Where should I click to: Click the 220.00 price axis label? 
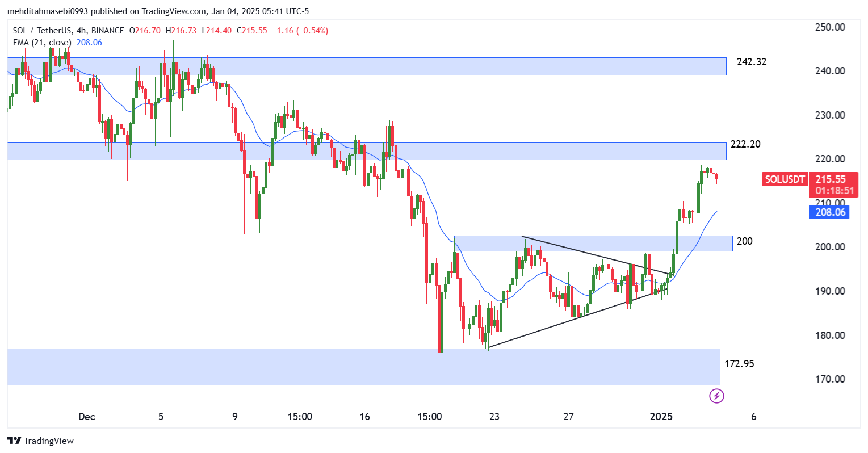pyautogui.click(x=830, y=159)
